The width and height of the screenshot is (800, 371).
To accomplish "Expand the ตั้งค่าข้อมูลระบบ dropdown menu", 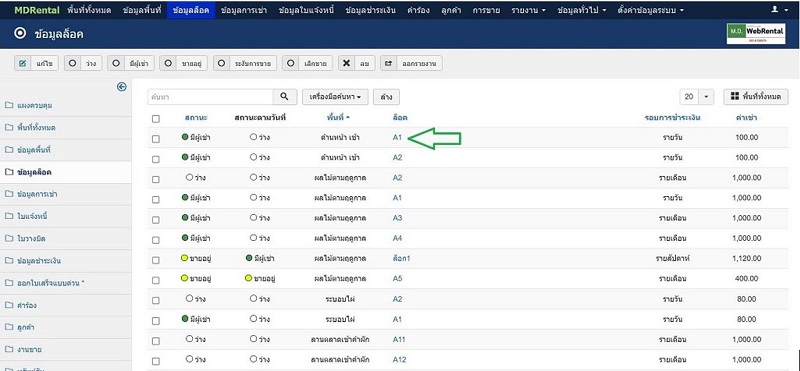I will tap(651, 10).
